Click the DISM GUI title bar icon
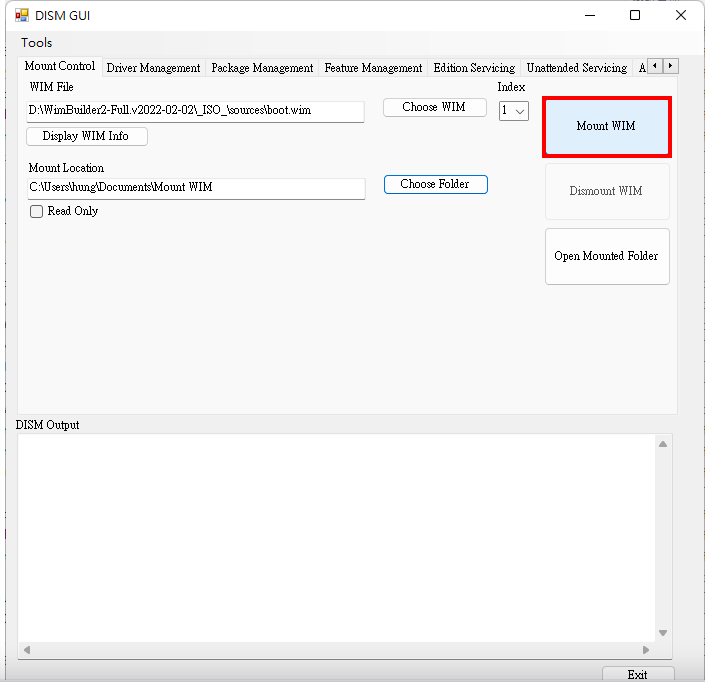 point(22,16)
